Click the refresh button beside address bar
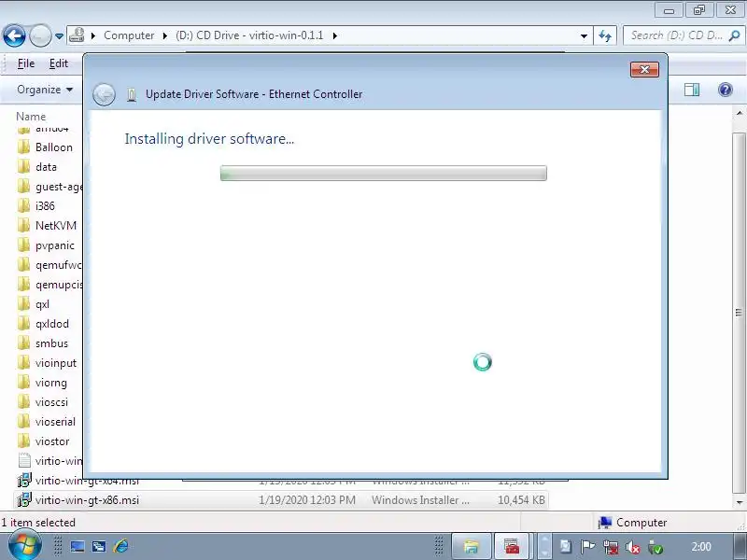This screenshot has height=560, width=747. coord(605,35)
